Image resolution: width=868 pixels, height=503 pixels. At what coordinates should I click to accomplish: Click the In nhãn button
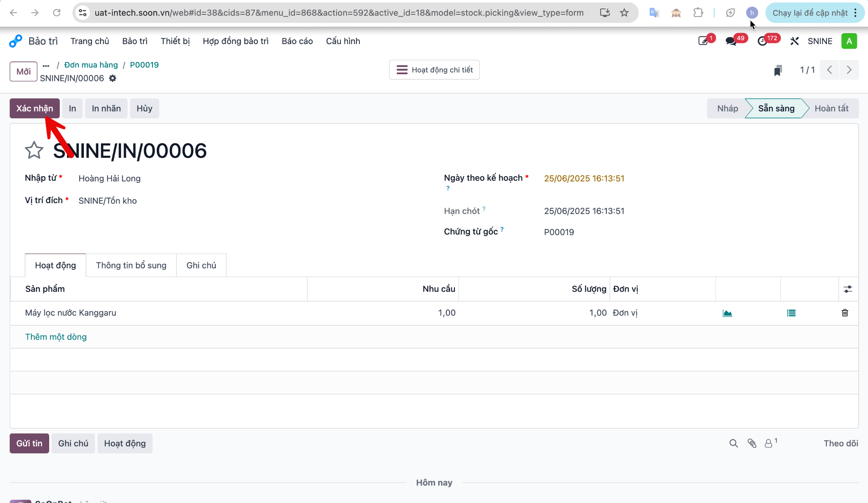point(106,109)
